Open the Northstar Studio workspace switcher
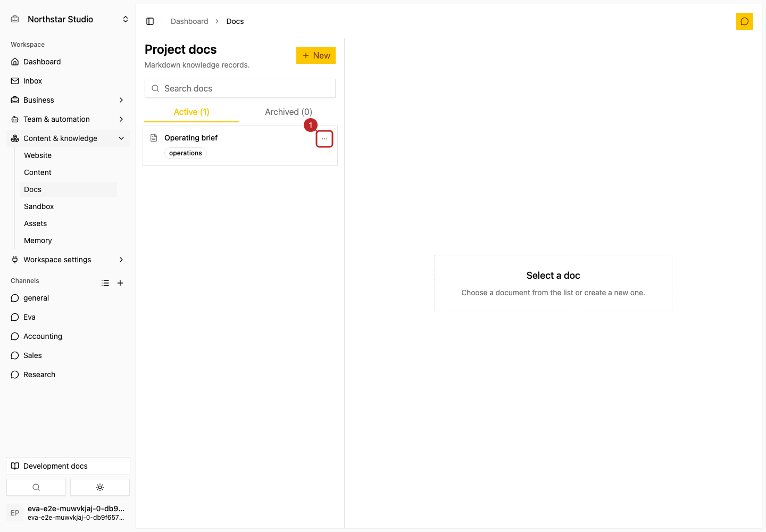This screenshot has width=766, height=532. pyautogui.click(x=68, y=19)
